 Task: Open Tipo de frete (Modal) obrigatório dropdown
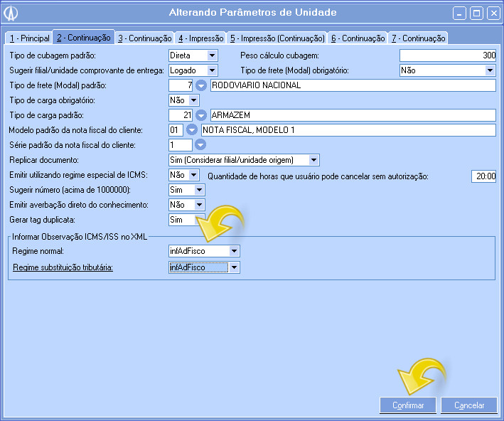tap(490, 70)
